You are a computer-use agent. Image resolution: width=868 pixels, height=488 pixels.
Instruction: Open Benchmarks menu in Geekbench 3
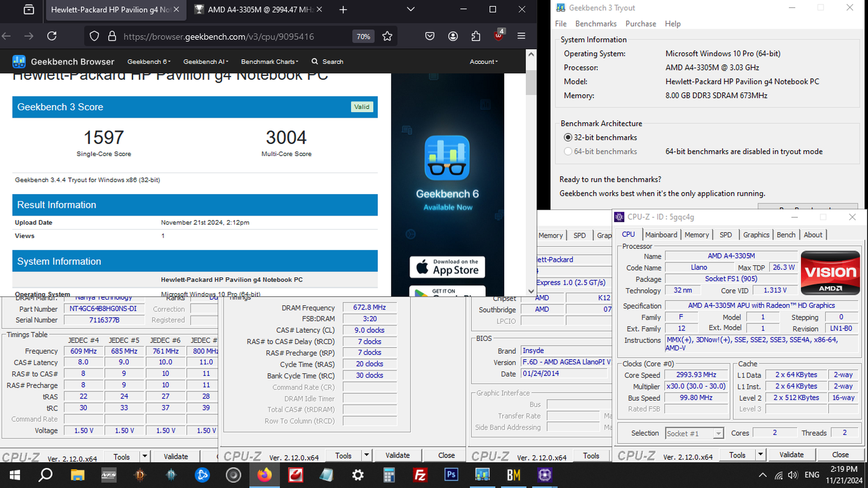click(596, 24)
